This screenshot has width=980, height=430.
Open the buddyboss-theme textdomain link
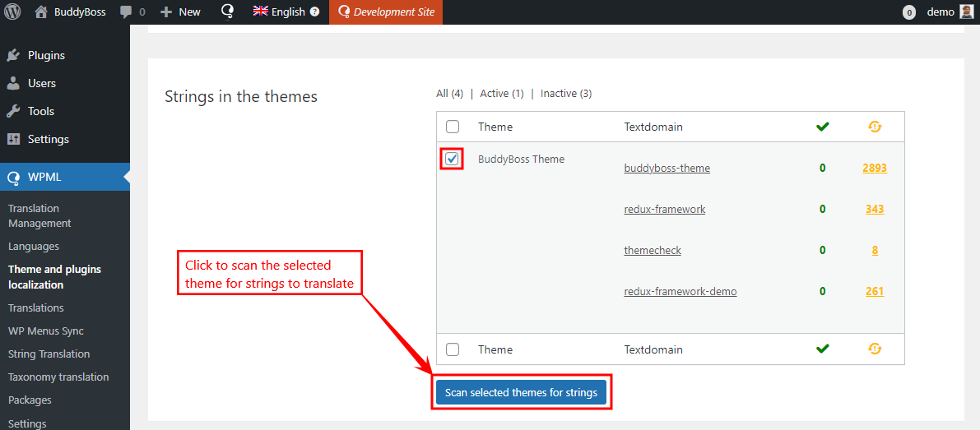tap(666, 168)
